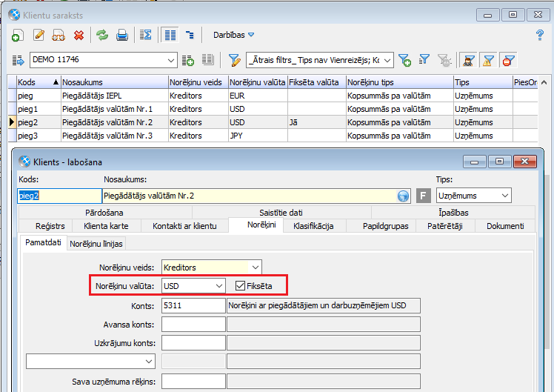Toggle the table columns view icon

pos(170,35)
